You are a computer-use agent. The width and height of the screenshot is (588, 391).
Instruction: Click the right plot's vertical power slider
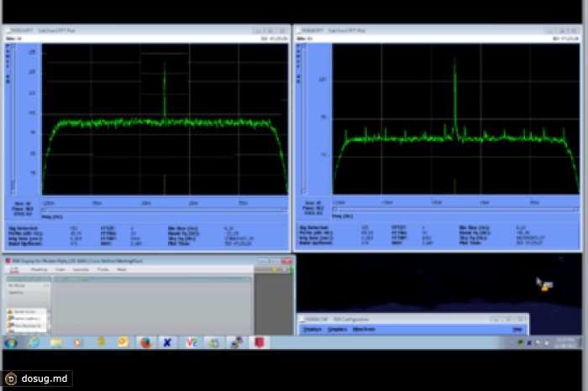tap(304, 119)
